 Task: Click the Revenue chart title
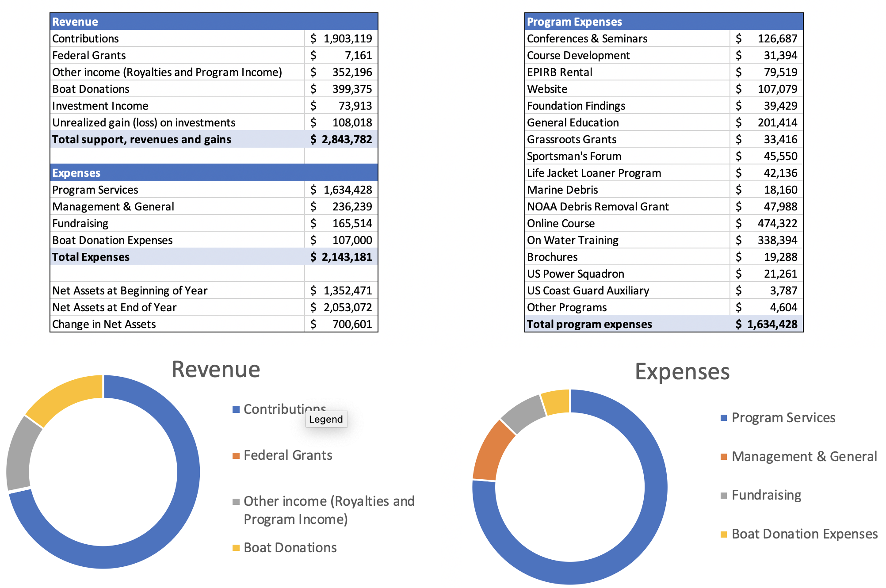click(216, 370)
